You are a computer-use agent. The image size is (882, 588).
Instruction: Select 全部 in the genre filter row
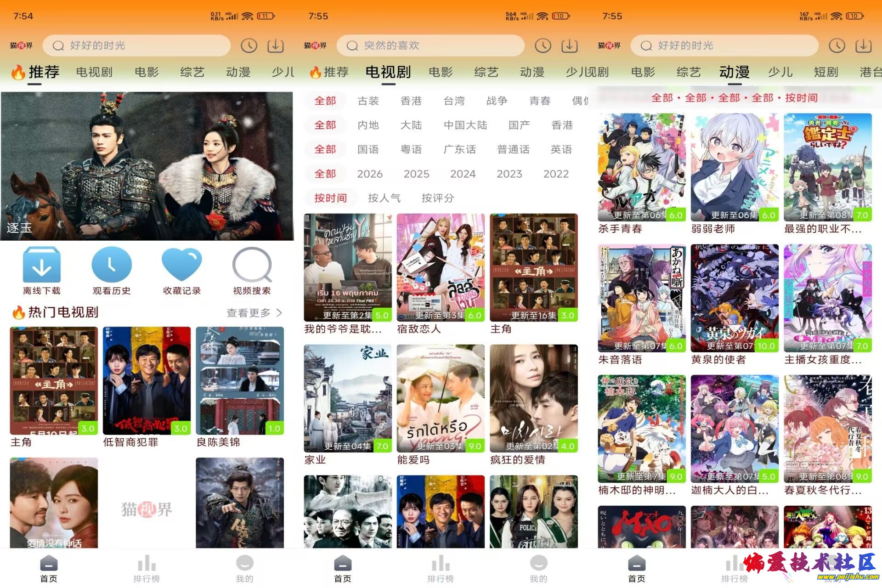pos(325,101)
